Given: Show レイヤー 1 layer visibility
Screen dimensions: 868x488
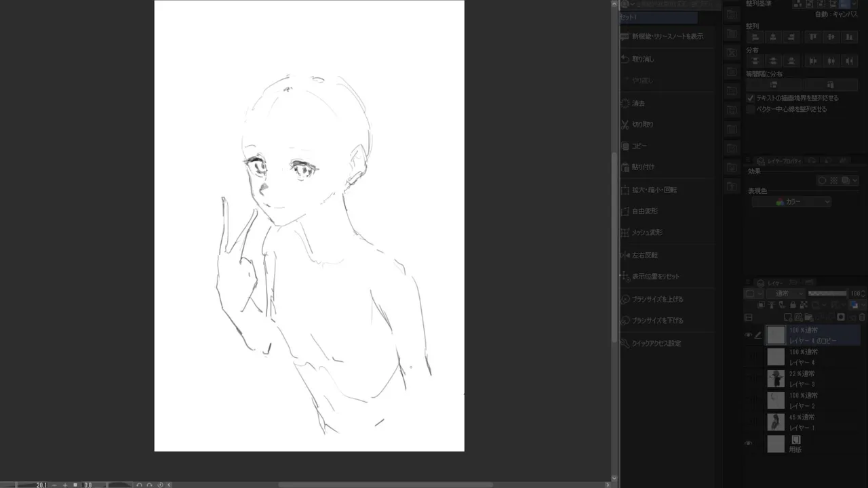Looking at the screenshot, I should coord(749,422).
